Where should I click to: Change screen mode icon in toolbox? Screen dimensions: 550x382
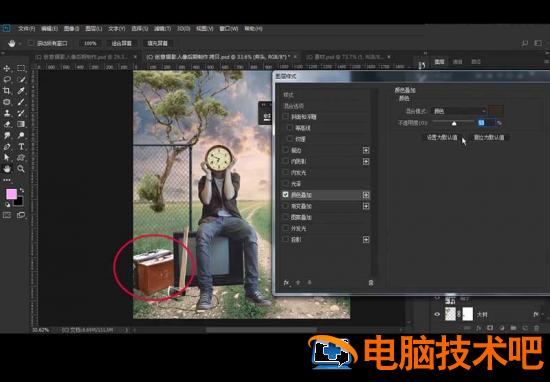(21, 215)
